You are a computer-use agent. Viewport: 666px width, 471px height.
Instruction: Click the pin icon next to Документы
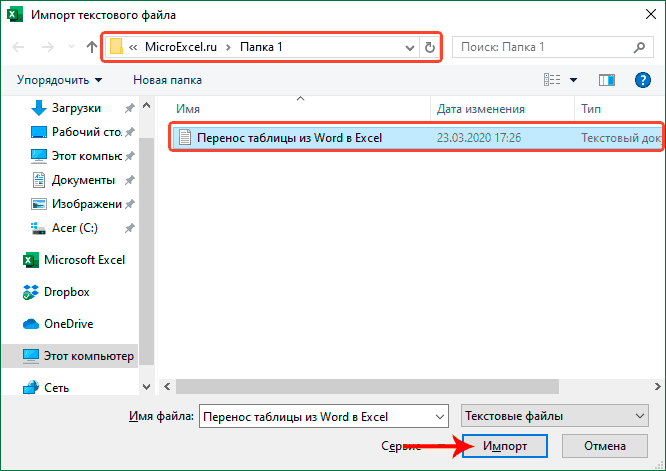130,181
